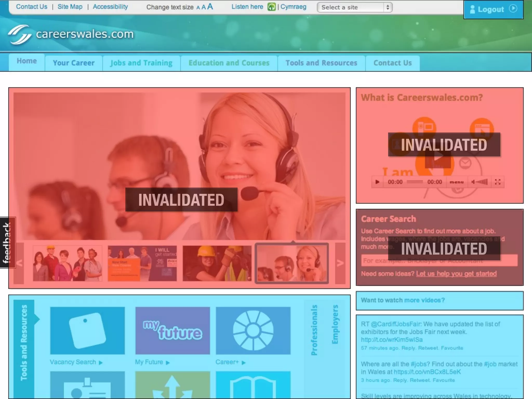
Task: Toggle video fullscreen icon
Action: point(497,182)
